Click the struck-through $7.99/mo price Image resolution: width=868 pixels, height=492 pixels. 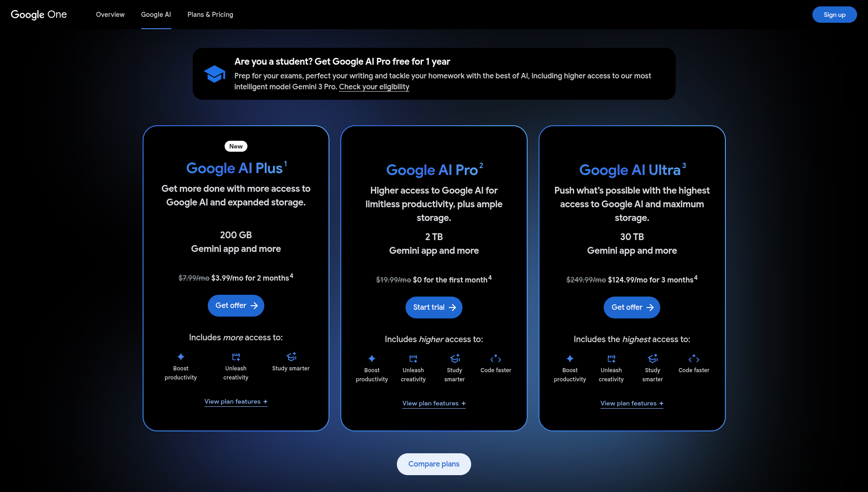click(194, 278)
